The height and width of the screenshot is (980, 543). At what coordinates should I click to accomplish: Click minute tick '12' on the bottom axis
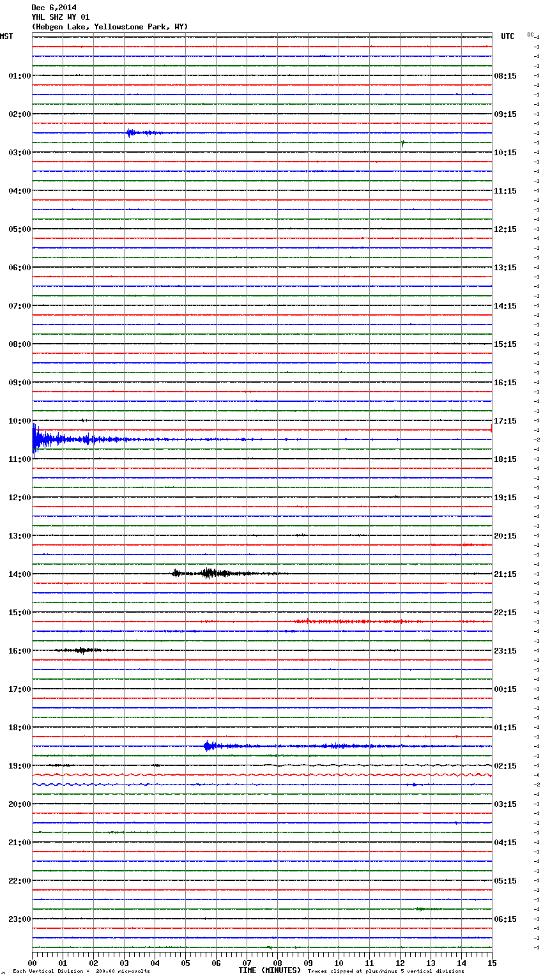click(x=400, y=963)
